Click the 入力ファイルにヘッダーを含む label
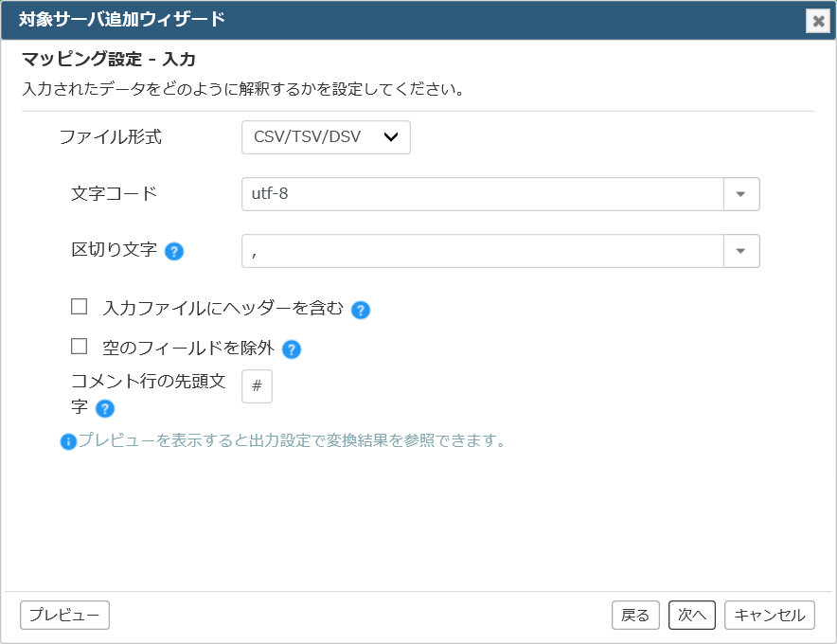Image resolution: width=837 pixels, height=644 pixels. [223, 308]
